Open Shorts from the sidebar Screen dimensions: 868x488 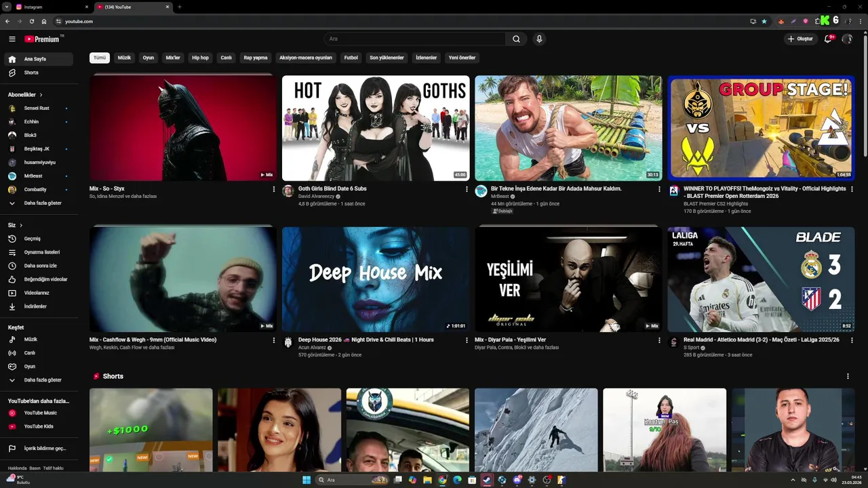pyautogui.click(x=39, y=73)
